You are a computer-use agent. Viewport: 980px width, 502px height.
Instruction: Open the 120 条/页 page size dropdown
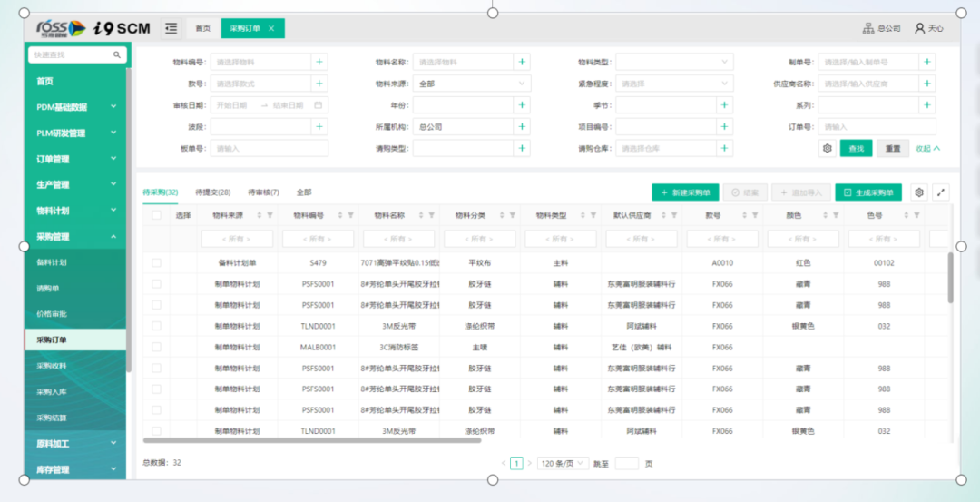pyautogui.click(x=563, y=463)
